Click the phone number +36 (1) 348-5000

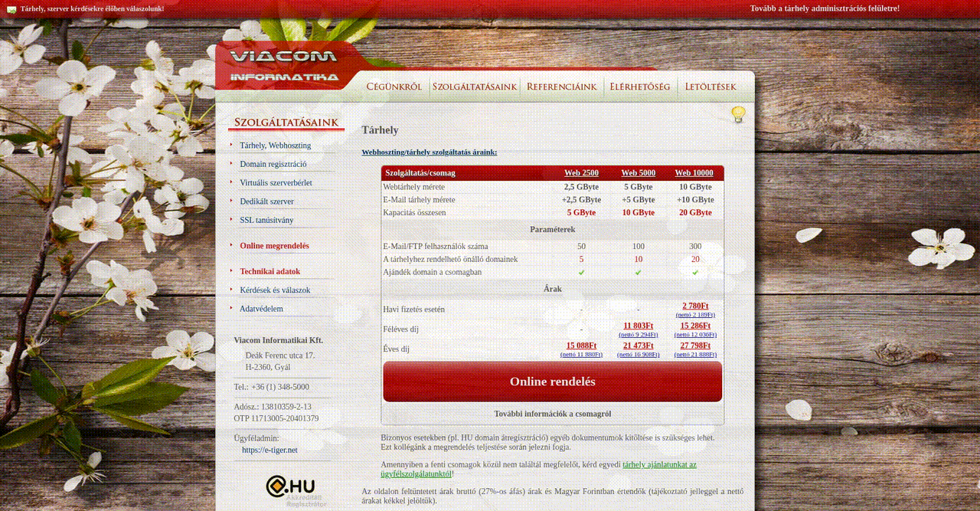pyautogui.click(x=279, y=387)
